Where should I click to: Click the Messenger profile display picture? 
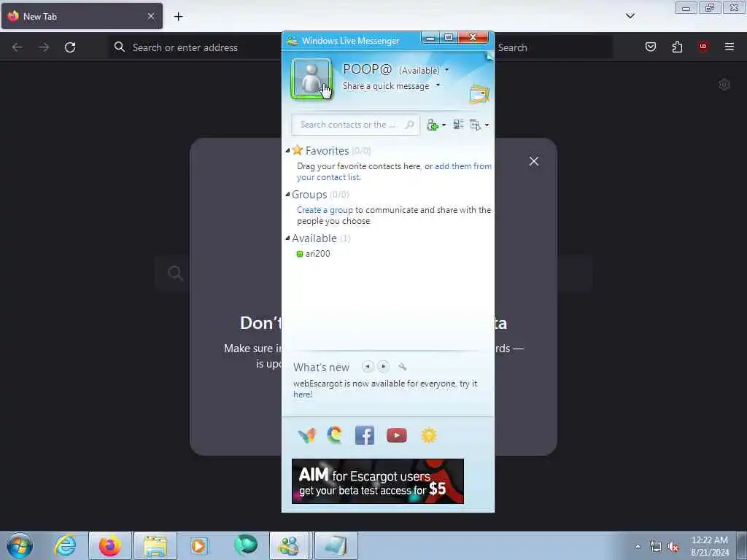tap(311, 79)
